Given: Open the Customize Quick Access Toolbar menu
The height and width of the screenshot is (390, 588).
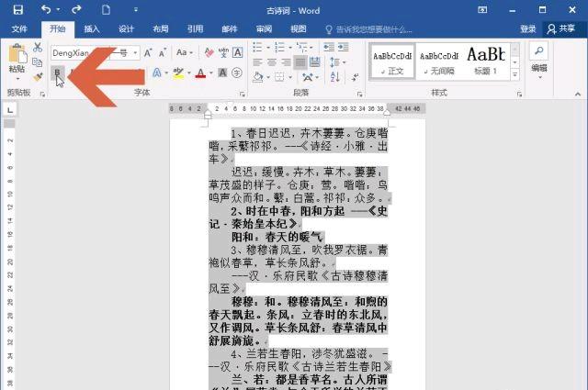Looking at the screenshot, I should pos(136,10).
